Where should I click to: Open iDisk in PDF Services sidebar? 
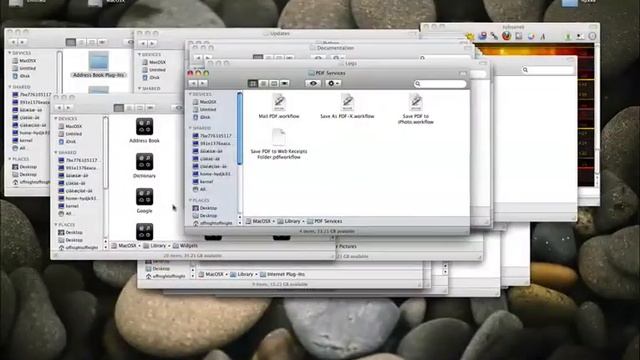pyautogui.click(x=202, y=117)
